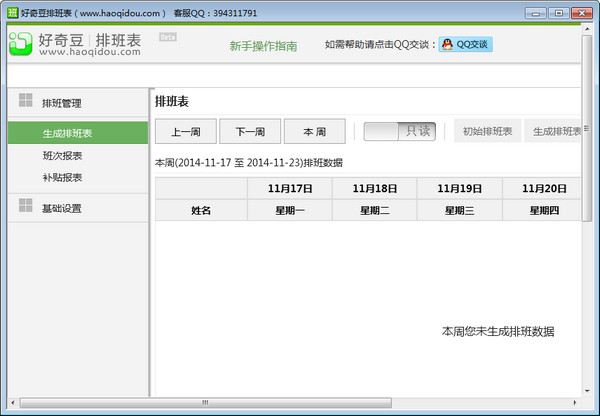The width and height of the screenshot is (600, 416).
Task: Open 补贴报表 in the sidebar
Action: pyautogui.click(x=62, y=178)
